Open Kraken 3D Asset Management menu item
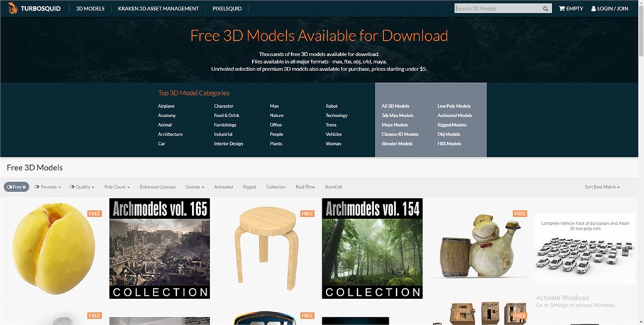The width and height of the screenshot is (644, 325). [x=158, y=9]
